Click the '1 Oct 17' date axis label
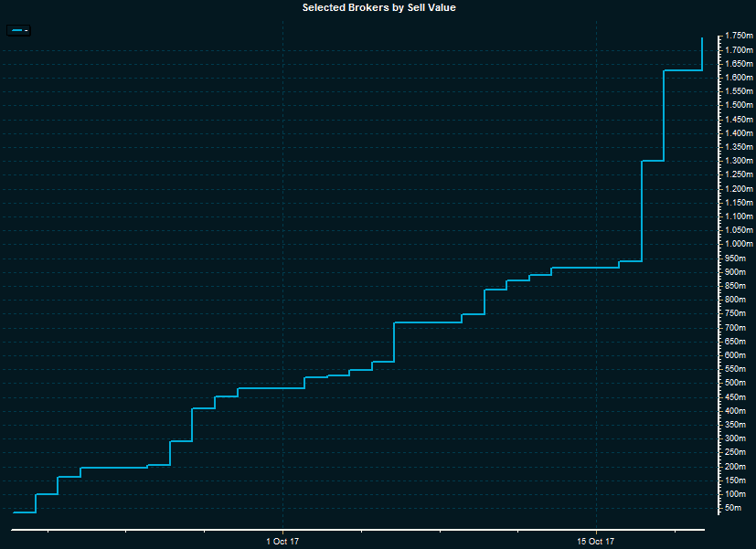The image size is (756, 549). [x=283, y=542]
